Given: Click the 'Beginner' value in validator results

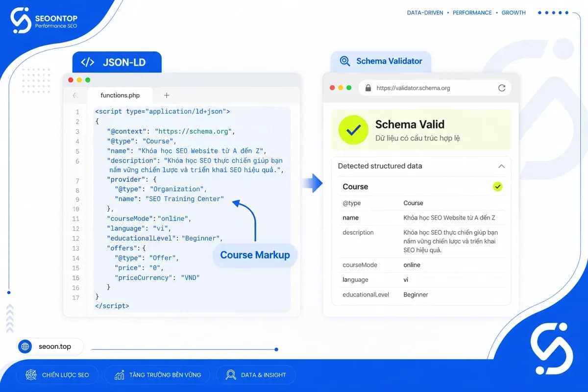Looking at the screenshot, I should (416, 294).
